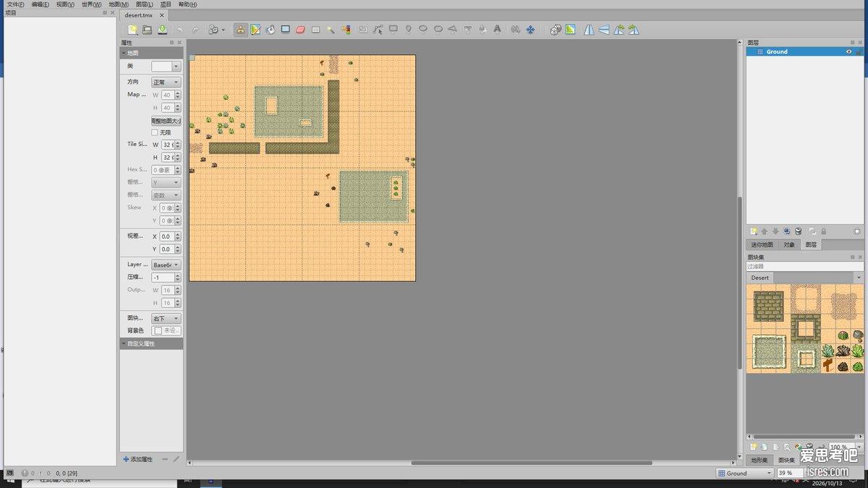The width and height of the screenshot is (868, 488).
Task: Select the Shape Fill tool
Action: pos(286,30)
